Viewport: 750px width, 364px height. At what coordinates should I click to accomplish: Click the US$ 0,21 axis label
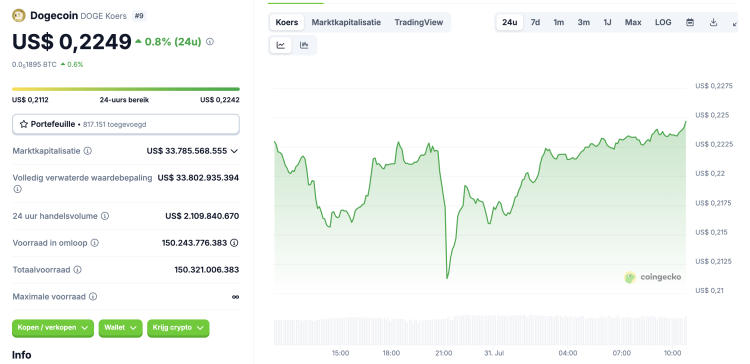(710, 290)
